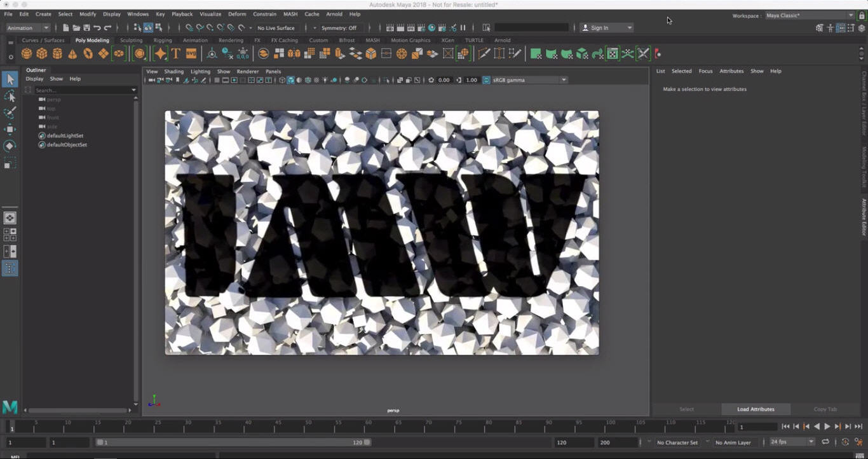Create a polygon torus from the shelf
The height and width of the screenshot is (459, 868).
pyautogui.click(x=88, y=54)
